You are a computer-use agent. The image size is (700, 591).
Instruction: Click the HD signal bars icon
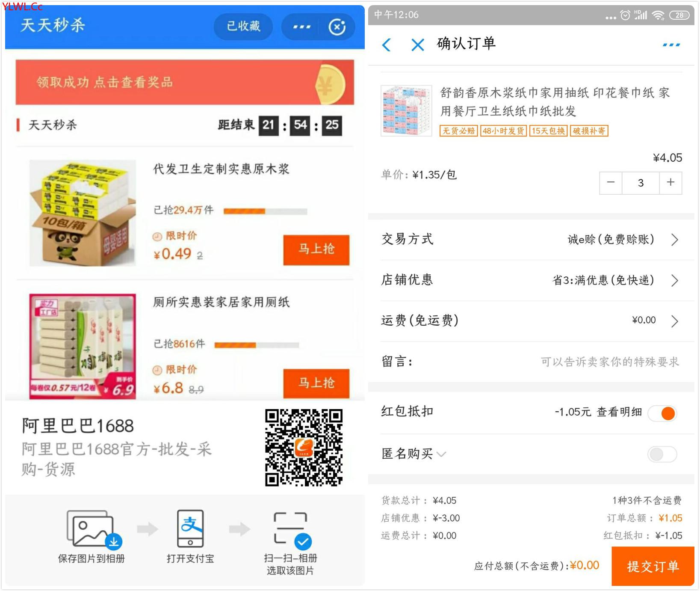click(x=641, y=15)
